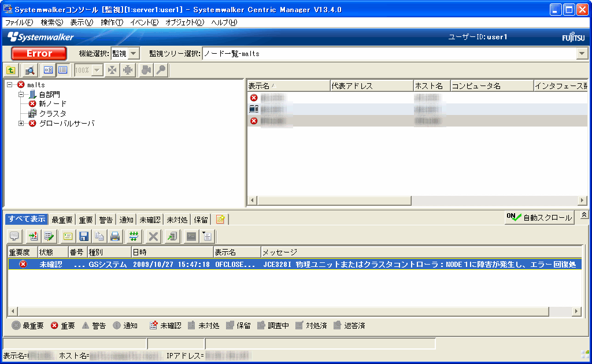The image size is (592, 364).
Task: Click the event update icon with exclamation mark
Action: [33, 236]
